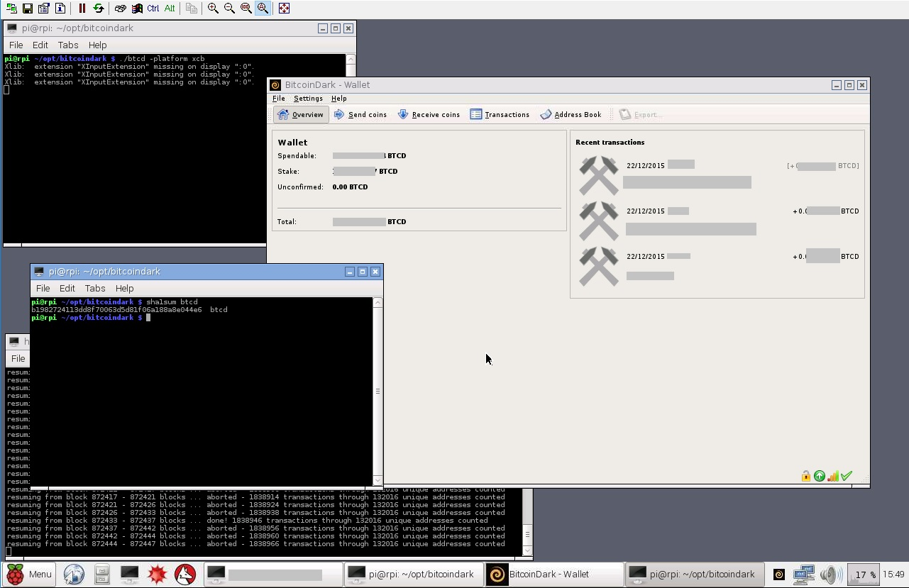Toggle the Ctrl key in the viewer toolbar
This screenshot has height=588, width=909.
click(153, 9)
